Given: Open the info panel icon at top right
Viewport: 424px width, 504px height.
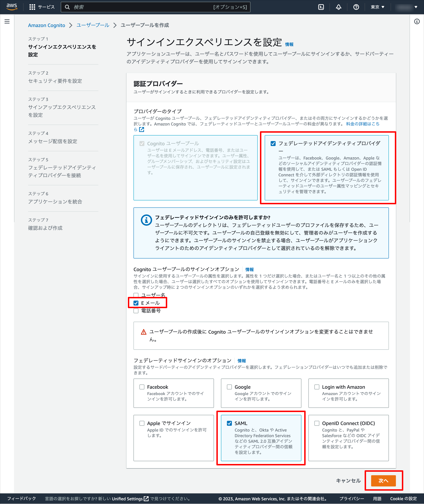Looking at the screenshot, I should (x=417, y=21).
